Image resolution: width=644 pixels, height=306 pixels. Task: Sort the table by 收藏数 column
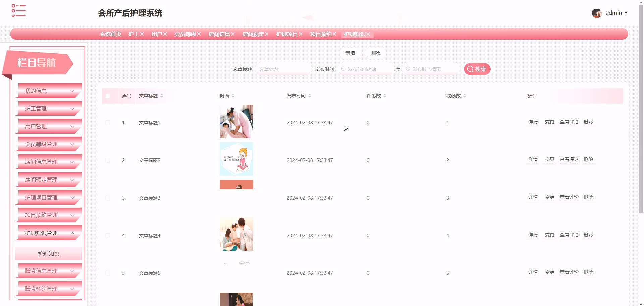(465, 95)
